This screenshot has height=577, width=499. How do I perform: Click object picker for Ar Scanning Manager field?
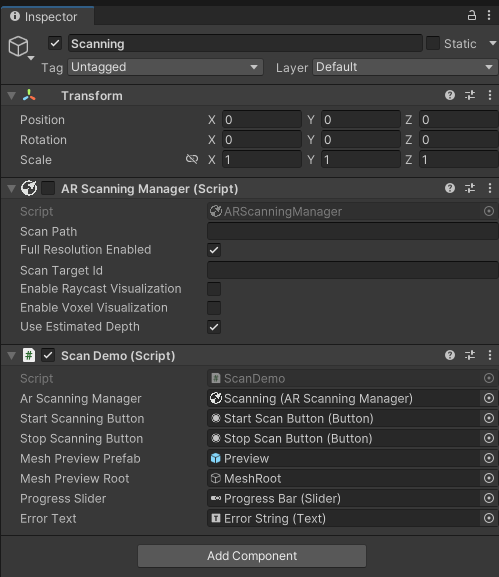[x=489, y=398]
